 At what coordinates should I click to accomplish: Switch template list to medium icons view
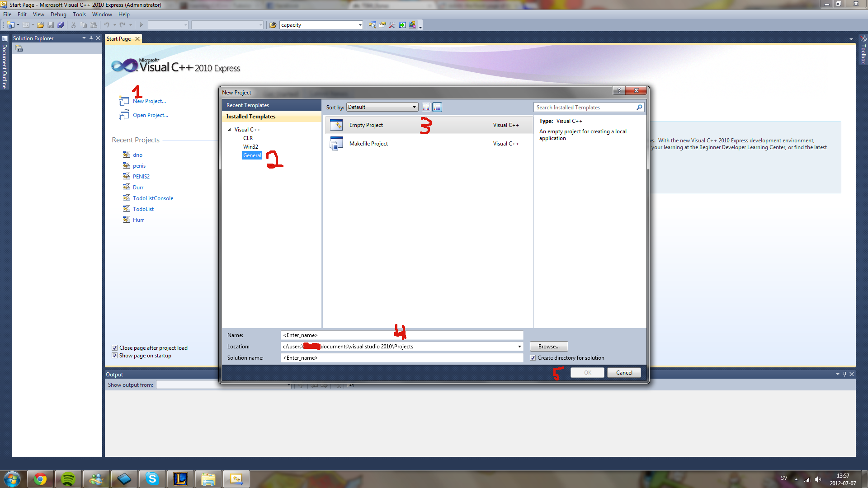437,107
